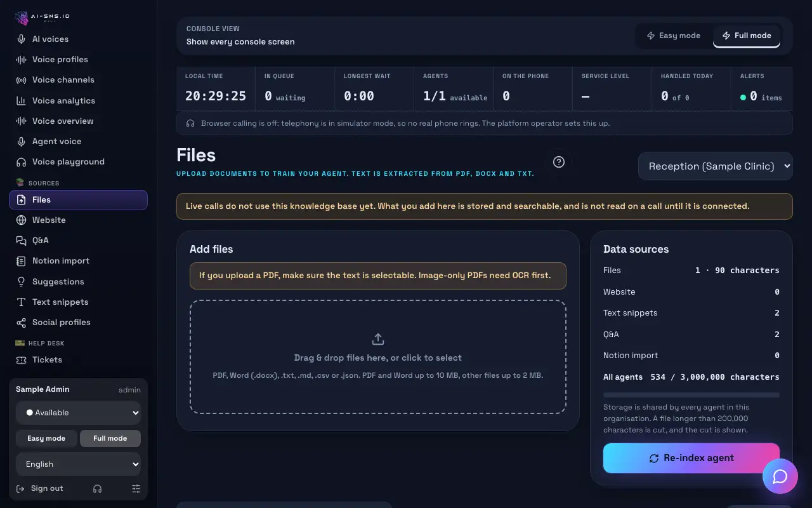Screen dimensions: 812x508
Task: Open AI voices via its microphone icon
Action: click(22, 39)
